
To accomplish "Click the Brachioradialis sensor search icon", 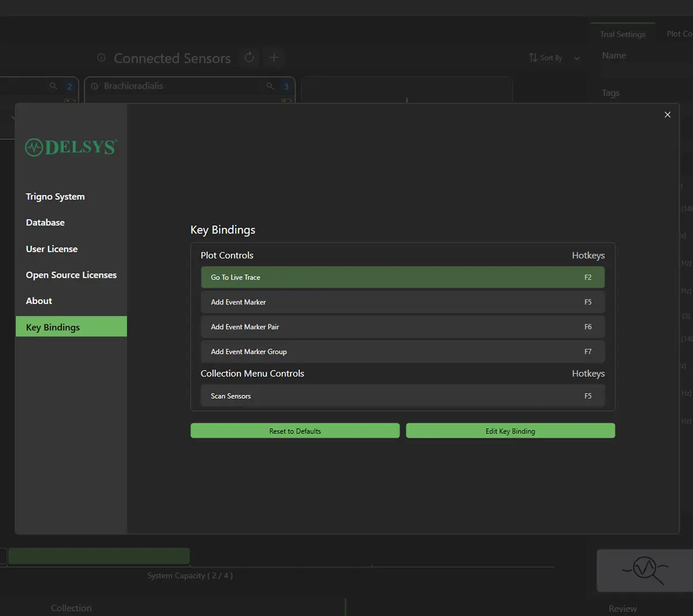I will coord(270,86).
